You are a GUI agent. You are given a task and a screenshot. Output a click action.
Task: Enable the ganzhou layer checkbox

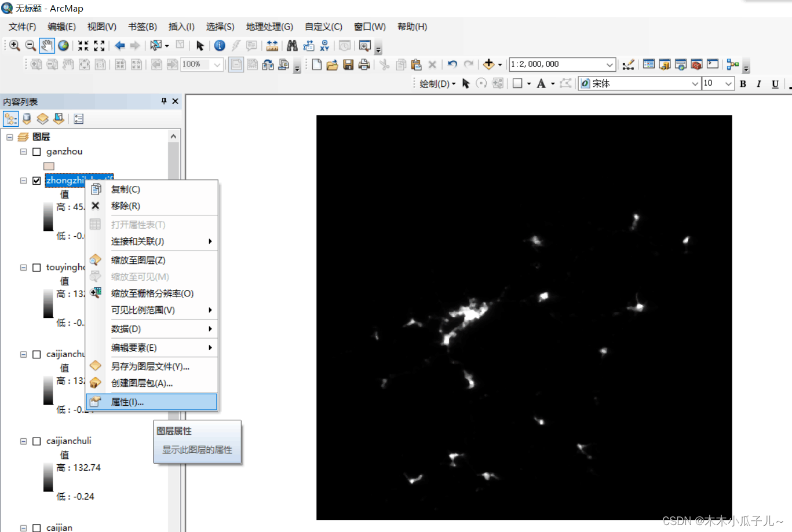tap(37, 152)
